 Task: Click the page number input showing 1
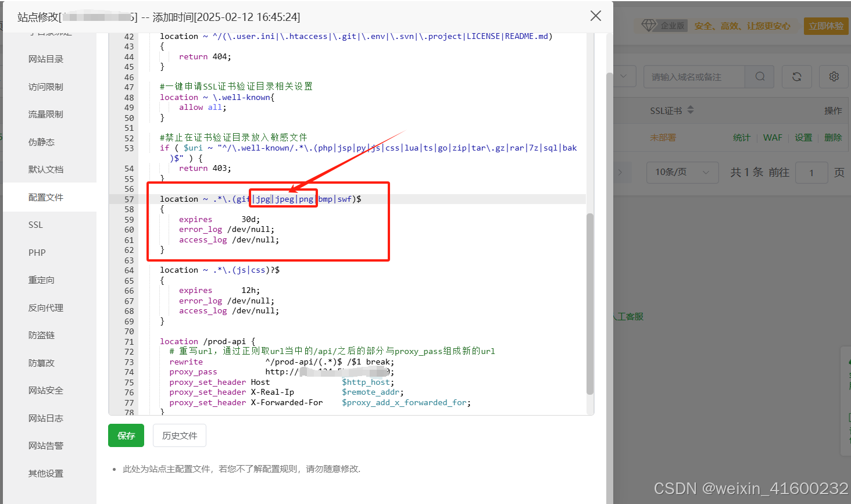click(x=811, y=172)
